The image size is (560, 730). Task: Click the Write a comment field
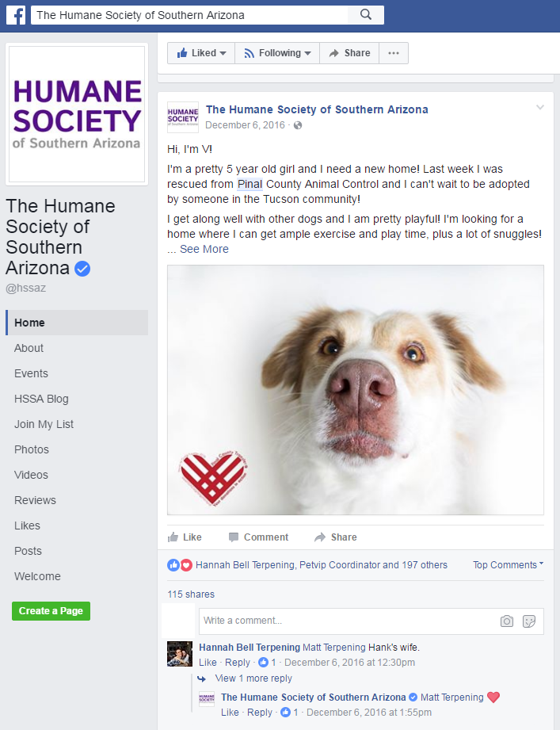[x=346, y=621]
